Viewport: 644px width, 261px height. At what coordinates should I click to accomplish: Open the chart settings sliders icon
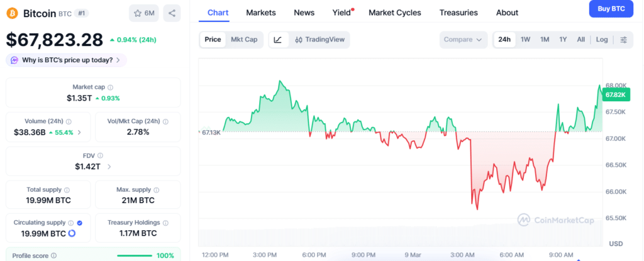[x=623, y=40]
